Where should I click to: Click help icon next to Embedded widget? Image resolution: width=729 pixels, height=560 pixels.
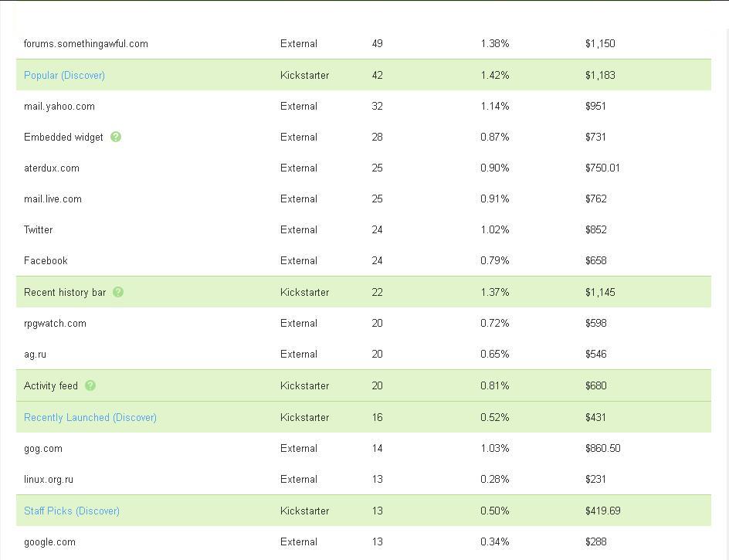(116, 137)
